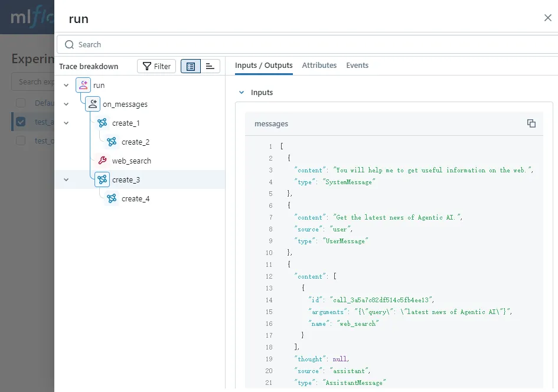Click the search magnifier icon
This screenshot has width=558, height=392.
tap(69, 44)
